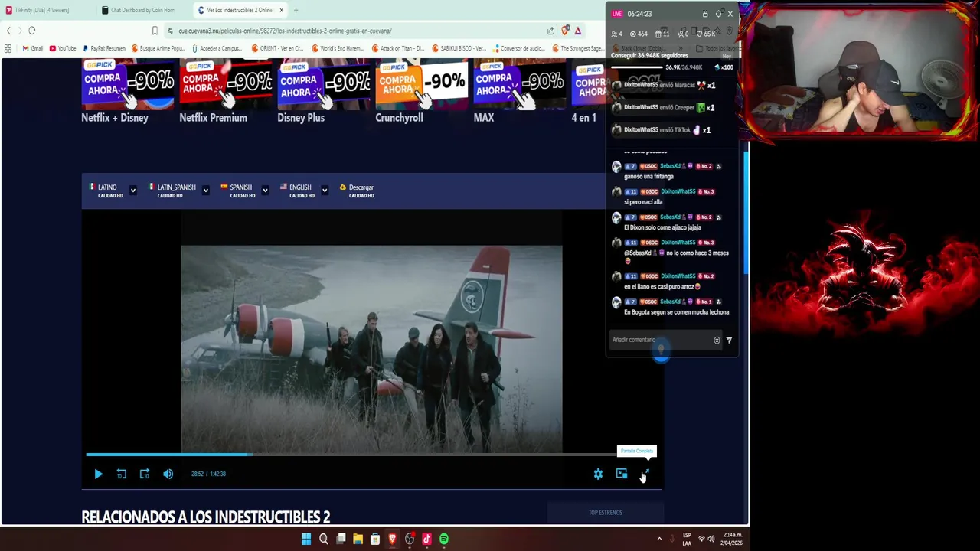
Task: Click the Brave Rewards triangle icon
Action: click(578, 31)
